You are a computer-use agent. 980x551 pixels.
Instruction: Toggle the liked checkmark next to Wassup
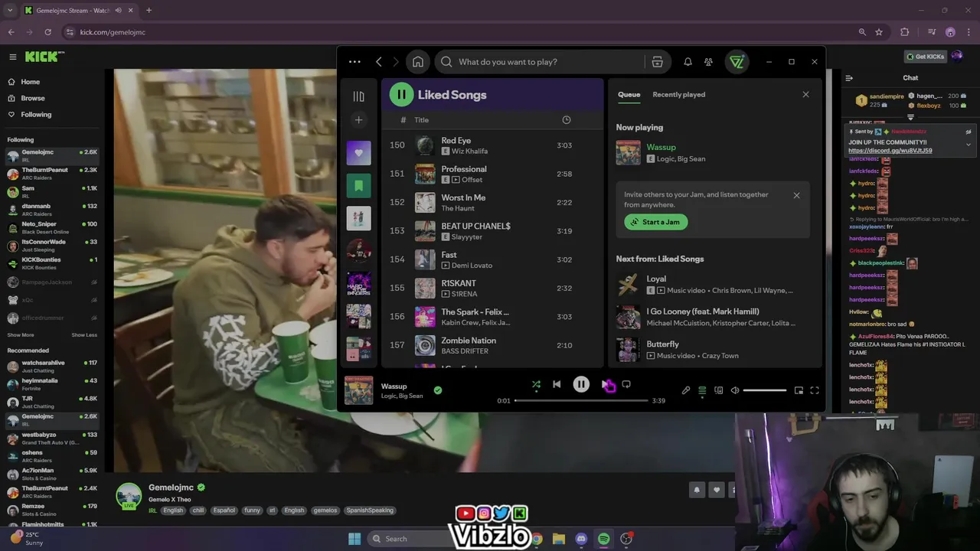pyautogui.click(x=438, y=390)
